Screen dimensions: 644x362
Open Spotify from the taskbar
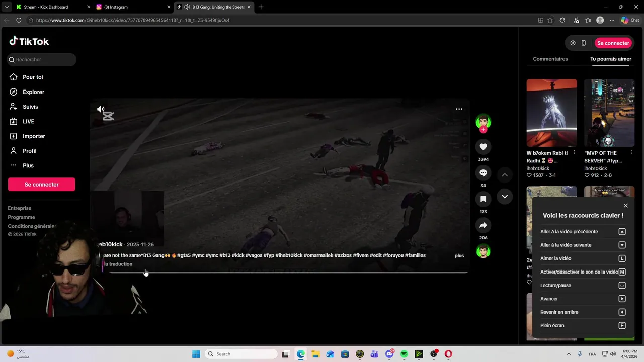coord(404,354)
